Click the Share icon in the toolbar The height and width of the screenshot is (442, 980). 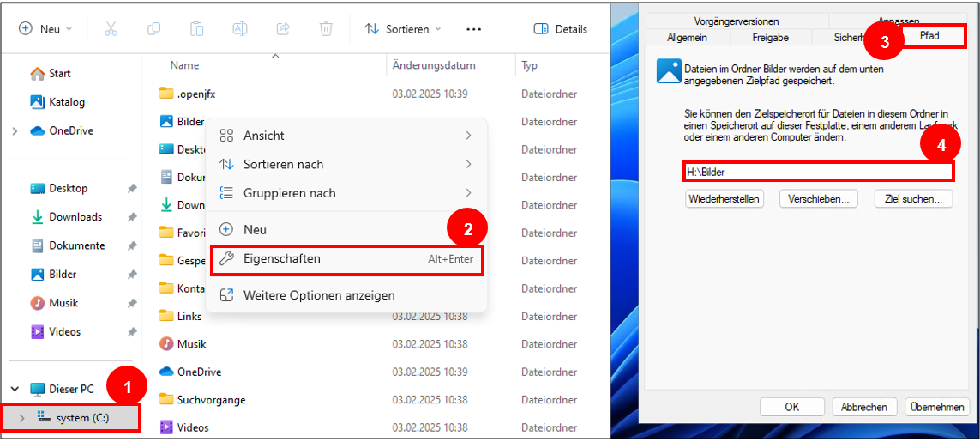click(283, 29)
